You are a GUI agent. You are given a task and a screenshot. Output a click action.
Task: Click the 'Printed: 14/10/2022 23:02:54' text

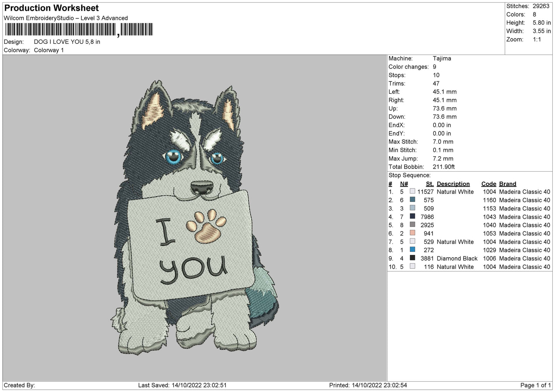click(x=368, y=385)
